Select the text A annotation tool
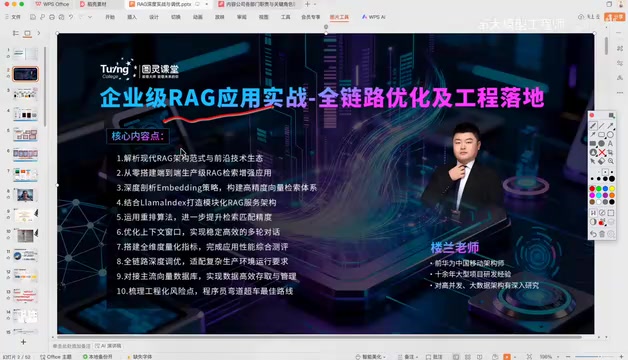This screenshot has width=628, height=360. (610, 143)
